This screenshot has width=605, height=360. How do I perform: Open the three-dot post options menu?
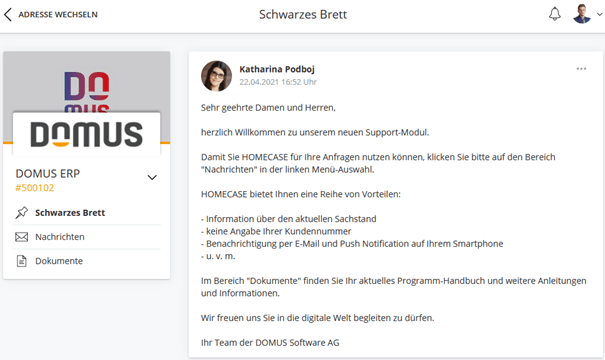pyautogui.click(x=581, y=69)
